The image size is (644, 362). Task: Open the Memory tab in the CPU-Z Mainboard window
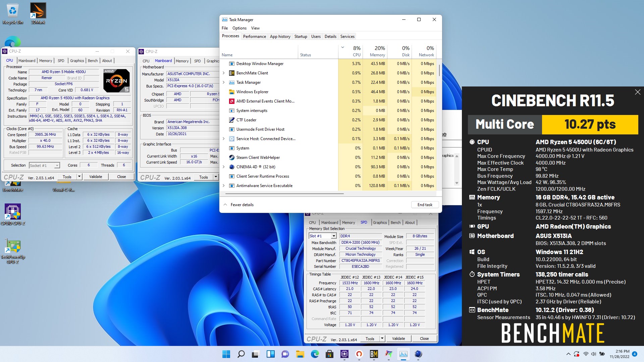[x=182, y=61]
